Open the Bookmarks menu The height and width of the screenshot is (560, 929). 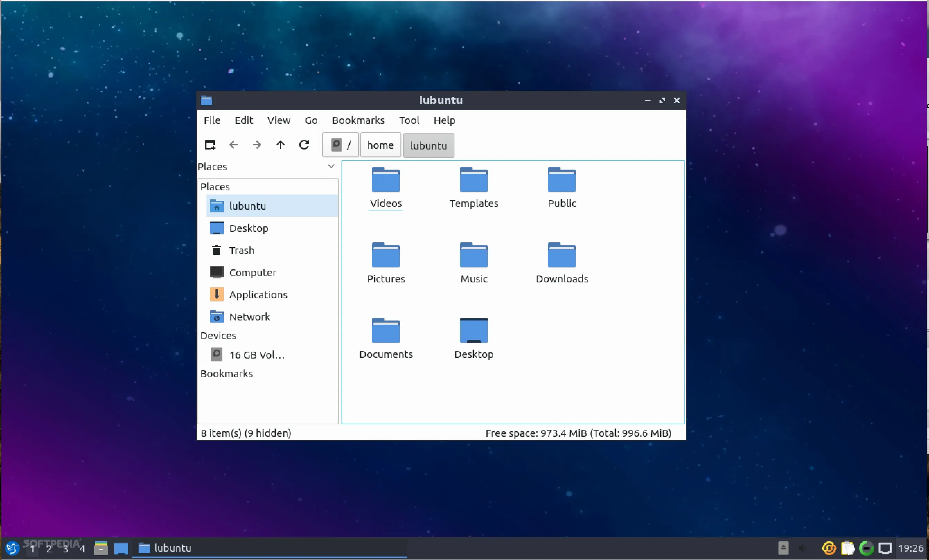358,120
